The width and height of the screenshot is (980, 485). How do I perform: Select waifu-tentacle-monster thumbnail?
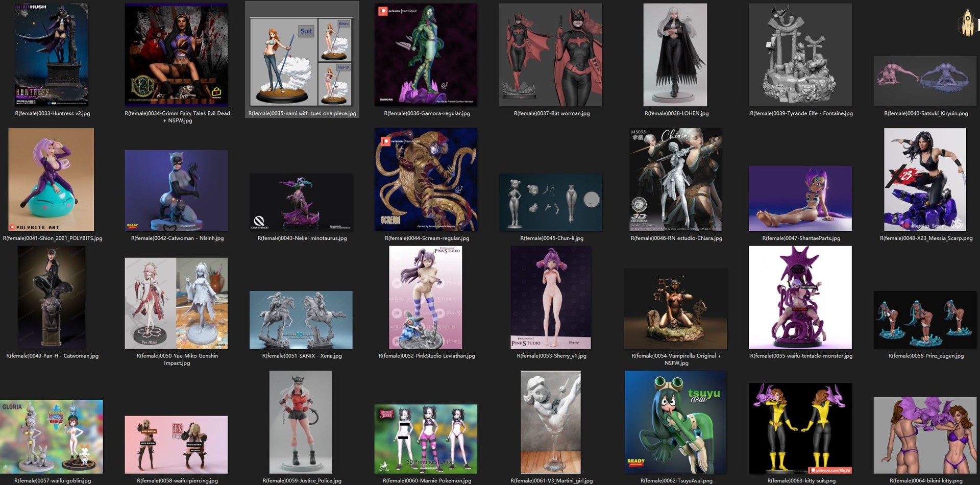pos(800,298)
